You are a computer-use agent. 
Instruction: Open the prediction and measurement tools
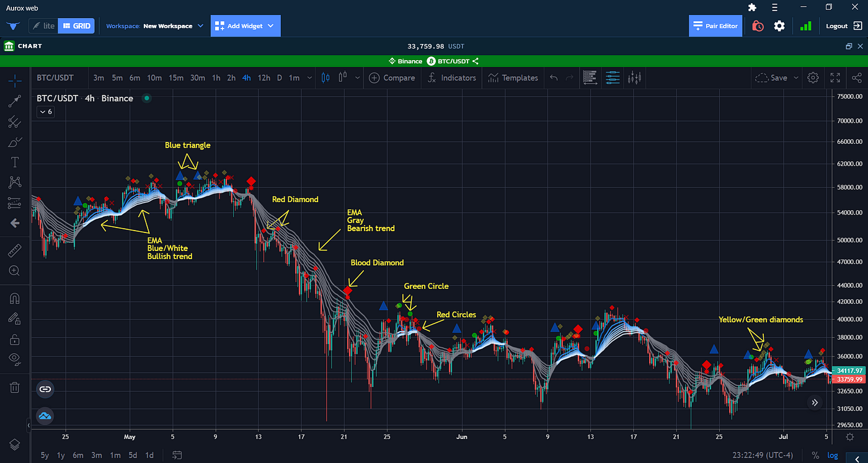(15, 203)
